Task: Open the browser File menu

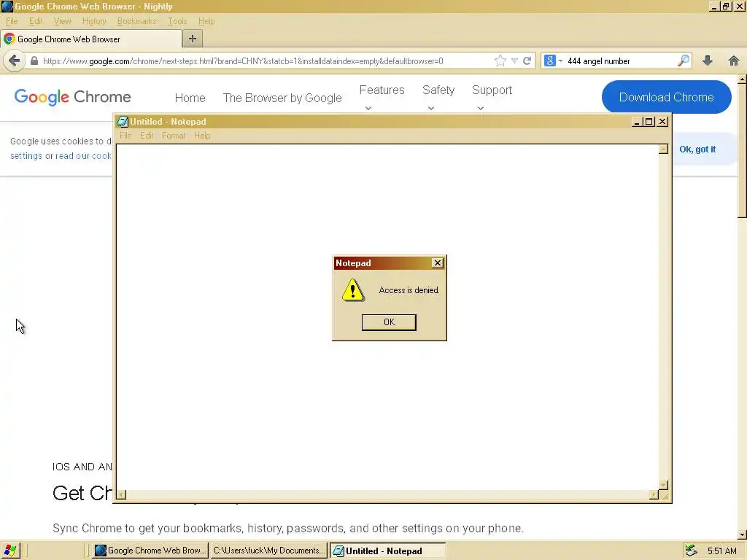Action: point(12,21)
